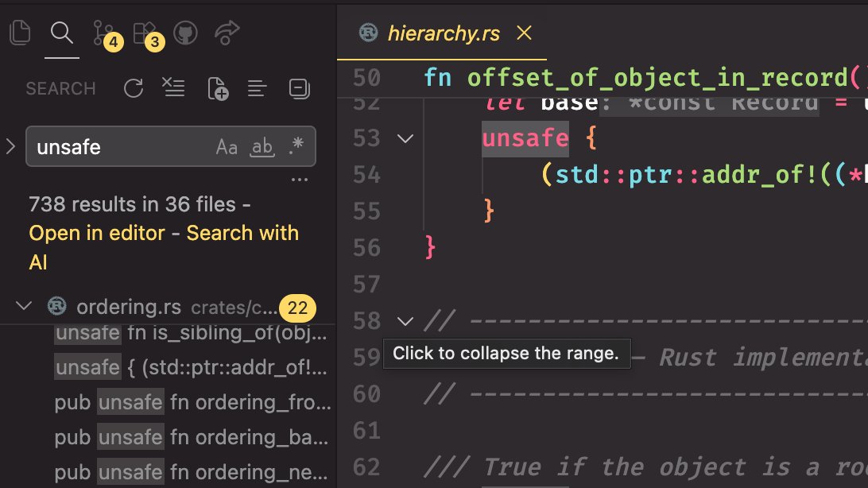
Task: Click line number 57 in gutter
Action: (366, 285)
